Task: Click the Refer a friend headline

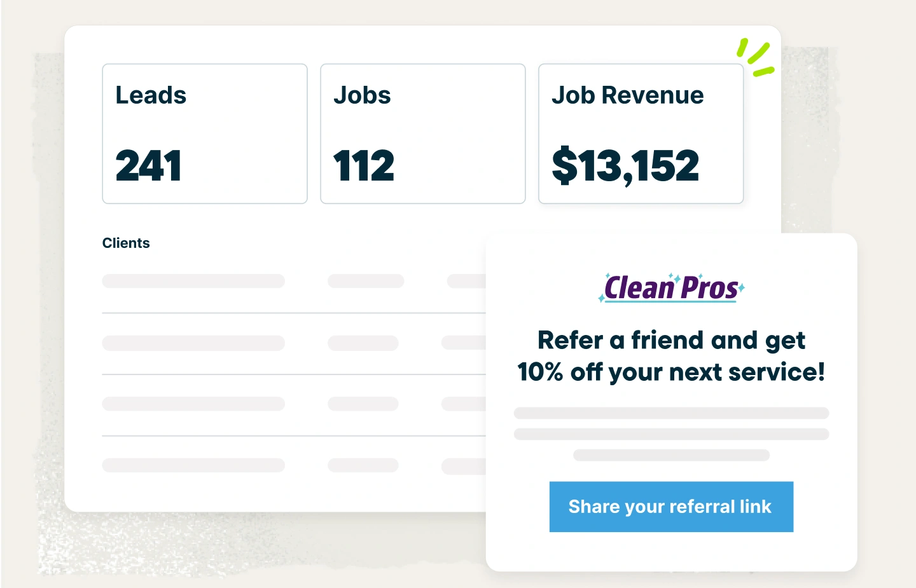Action: [671, 356]
